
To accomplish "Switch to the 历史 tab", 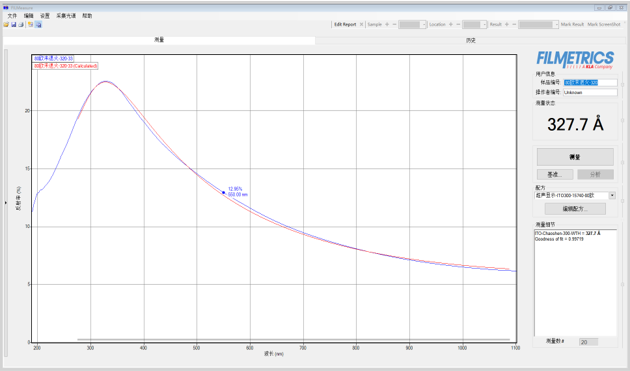I will [x=470, y=40].
